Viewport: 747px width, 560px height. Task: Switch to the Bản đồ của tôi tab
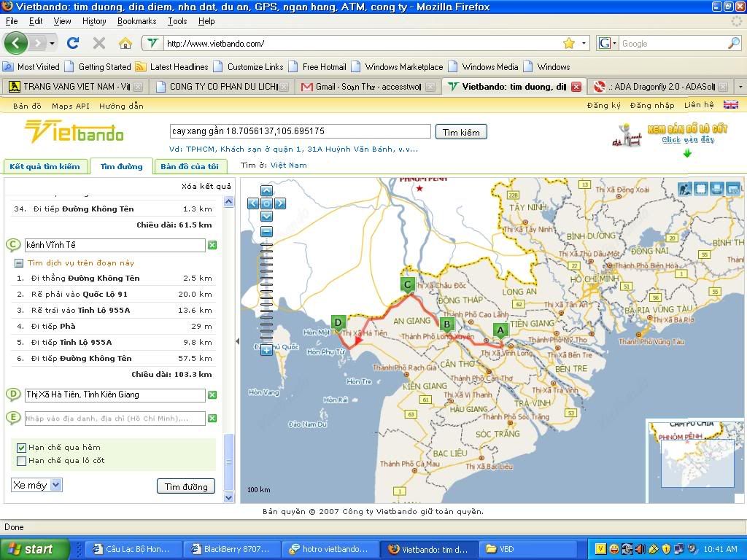pyautogui.click(x=190, y=167)
